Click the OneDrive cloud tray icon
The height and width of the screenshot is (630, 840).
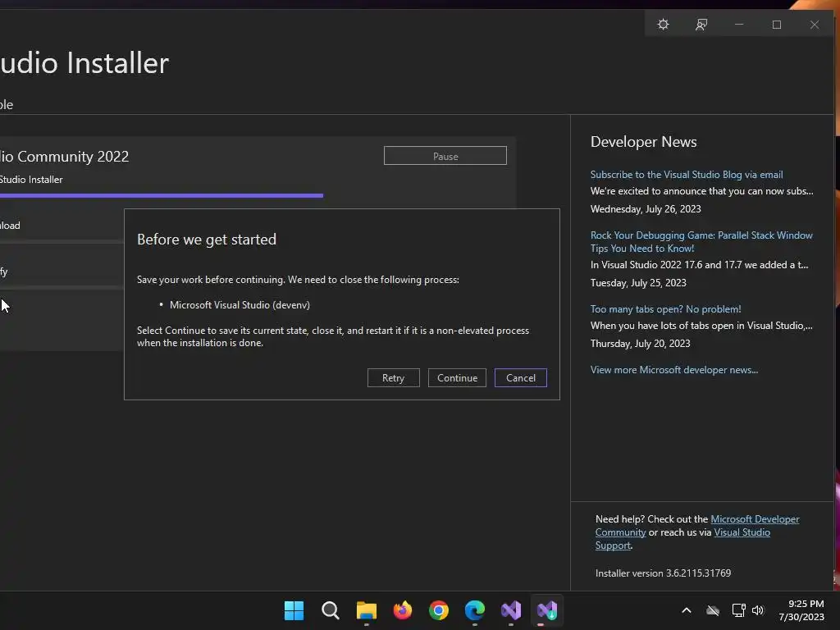point(713,610)
